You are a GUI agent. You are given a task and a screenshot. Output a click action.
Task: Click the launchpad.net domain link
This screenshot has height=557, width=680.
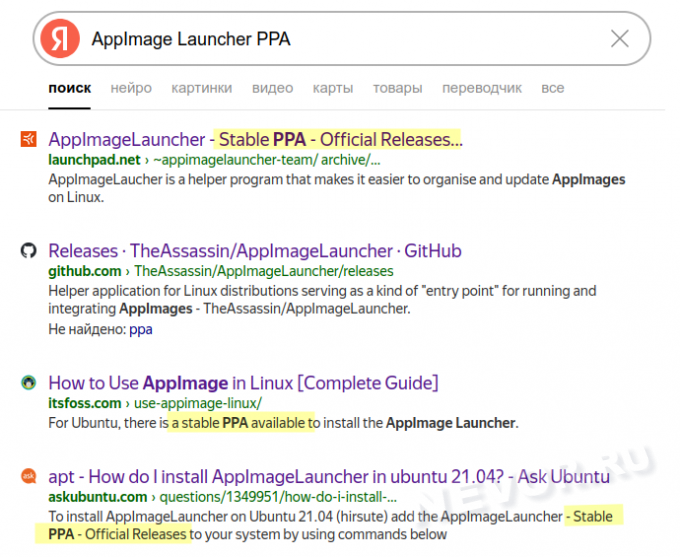94,160
